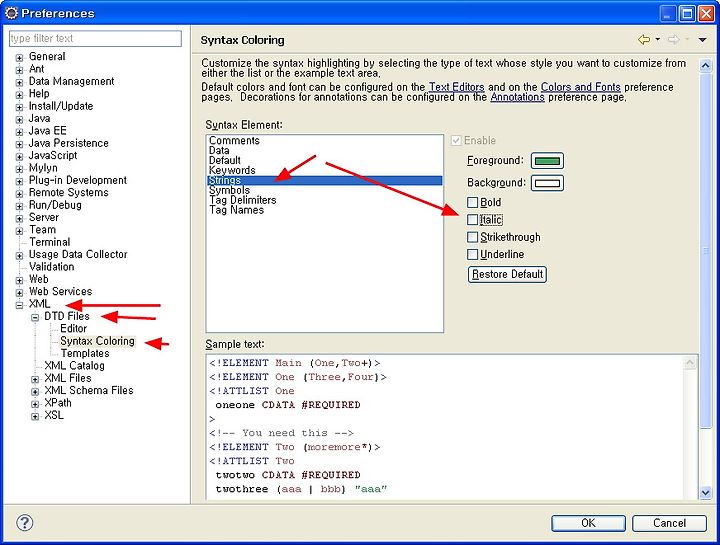Open the Foreground color picker
Image resolution: width=720 pixels, height=545 pixels.
point(547,161)
